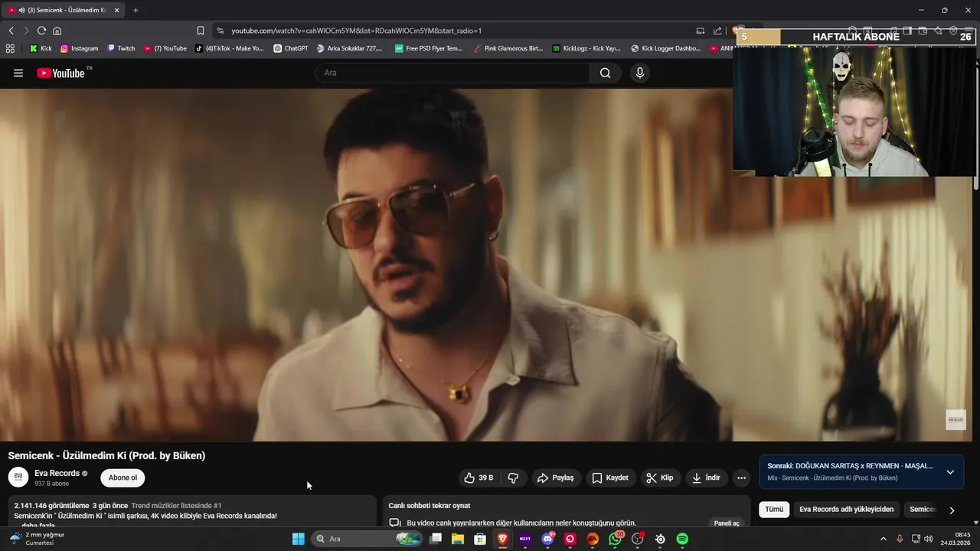Focus the YouTube Ara search field

[x=452, y=73]
